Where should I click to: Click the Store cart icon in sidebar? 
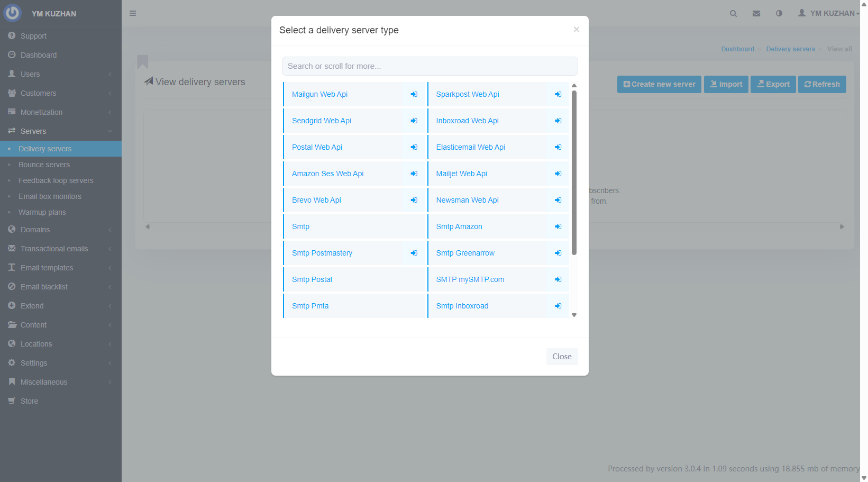[12, 401]
